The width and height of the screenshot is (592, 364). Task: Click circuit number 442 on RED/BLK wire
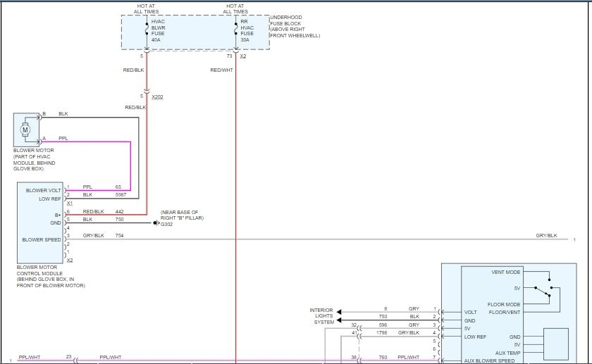(119, 211)
